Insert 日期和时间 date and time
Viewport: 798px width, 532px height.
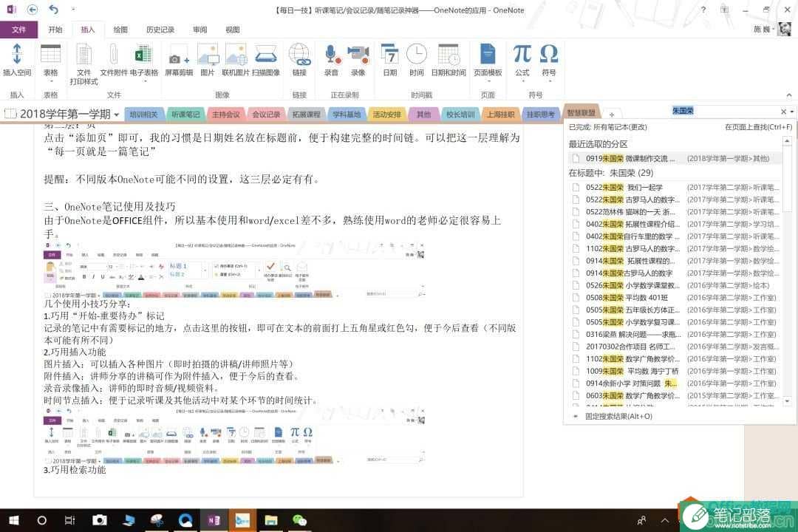[449, 54]
